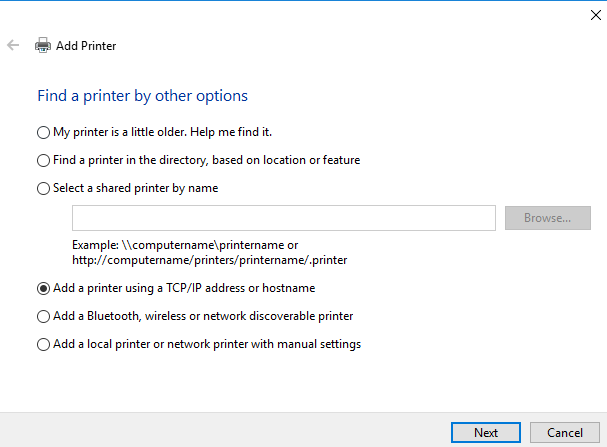
Task: Choose local printer with manual settings radio button
Action: coord(43,344)
